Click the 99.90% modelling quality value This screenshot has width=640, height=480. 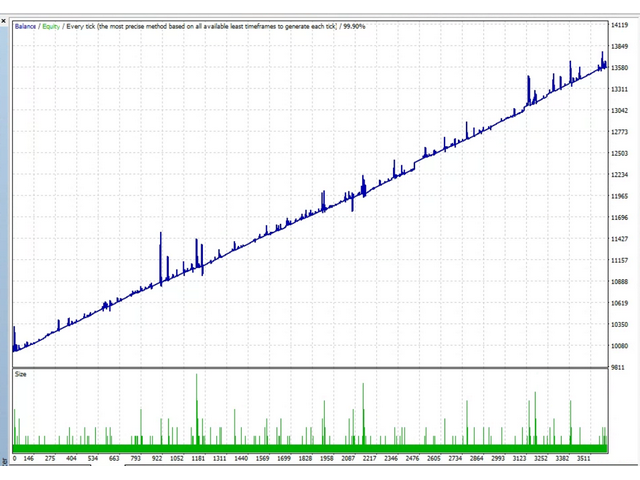pos(352,25)
